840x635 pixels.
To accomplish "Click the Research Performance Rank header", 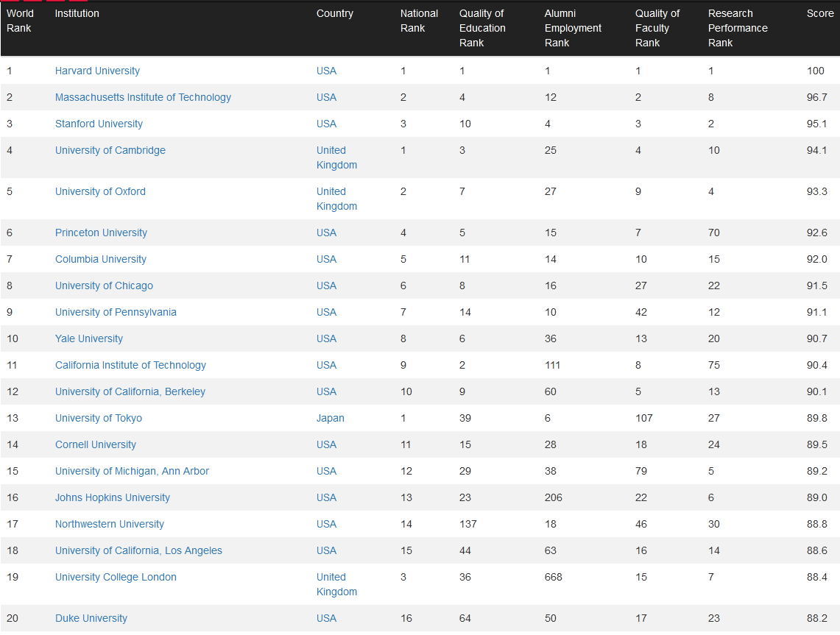I will [x=738, y=28].
